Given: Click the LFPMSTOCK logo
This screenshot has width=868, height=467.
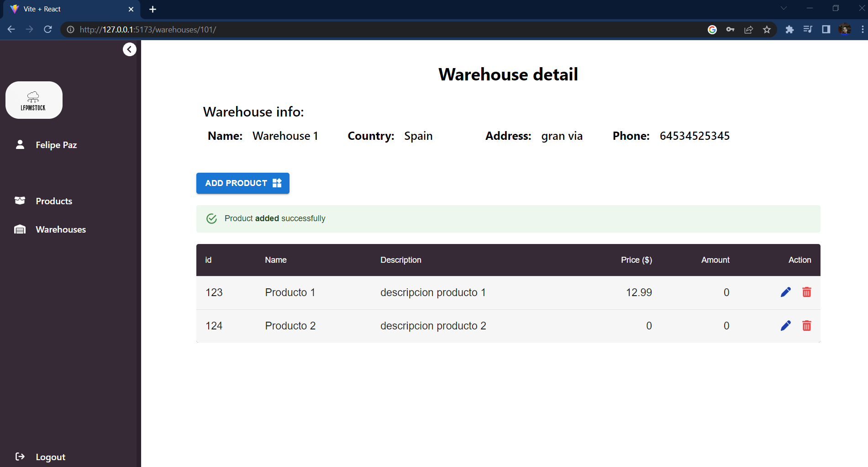Looking at the screenshot, I should click(x=33, y=100).
